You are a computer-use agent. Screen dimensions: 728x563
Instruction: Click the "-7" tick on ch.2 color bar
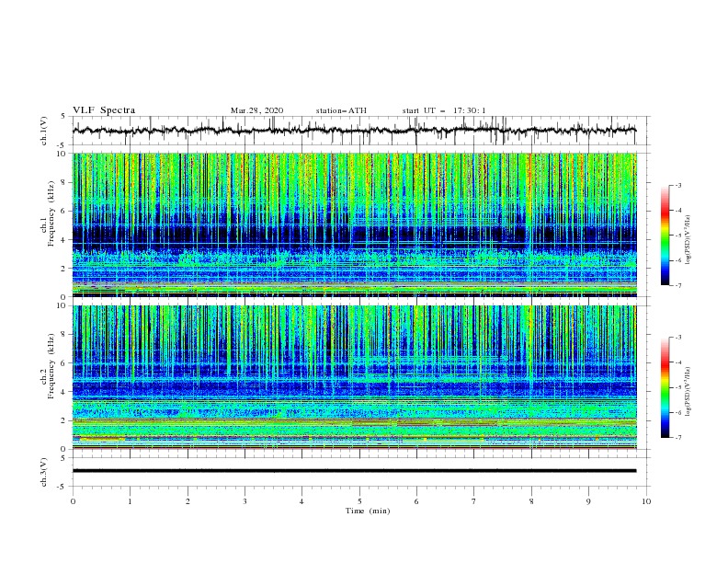pyautogui.click(x=678, y=438)
